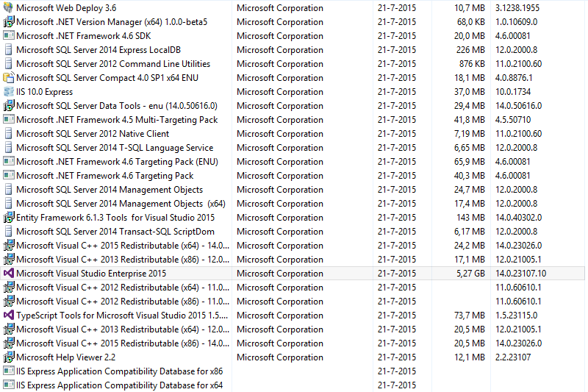Click Microsoft Corporation publisher in Help Viewer row
588x392 pixels.
[280, 357]
